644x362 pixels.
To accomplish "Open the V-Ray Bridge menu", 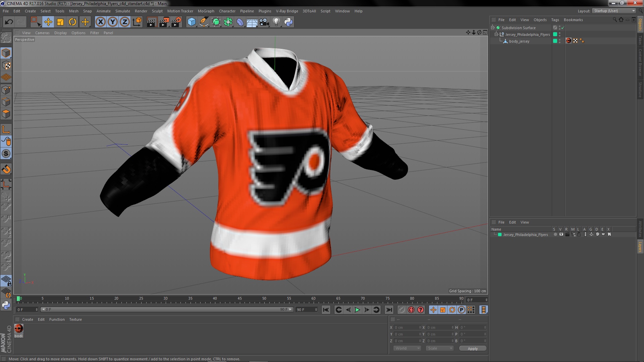I will tap(287, 11).
